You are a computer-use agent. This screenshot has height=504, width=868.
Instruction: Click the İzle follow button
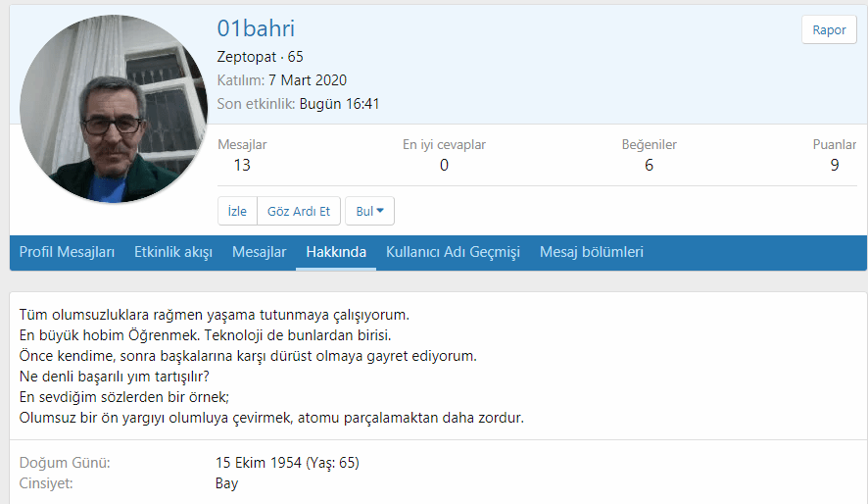click(237, 211)
